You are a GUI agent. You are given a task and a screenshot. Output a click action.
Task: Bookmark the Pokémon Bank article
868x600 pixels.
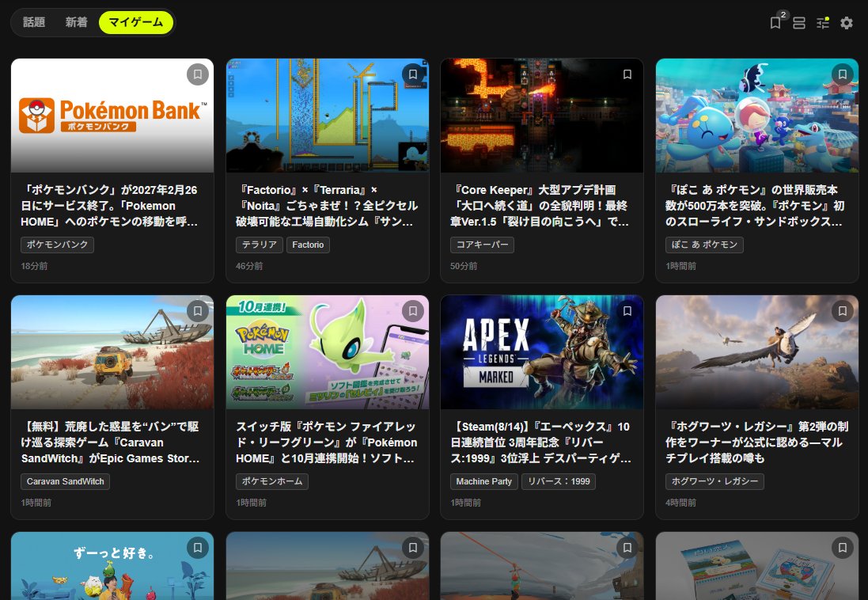[198, 74]
